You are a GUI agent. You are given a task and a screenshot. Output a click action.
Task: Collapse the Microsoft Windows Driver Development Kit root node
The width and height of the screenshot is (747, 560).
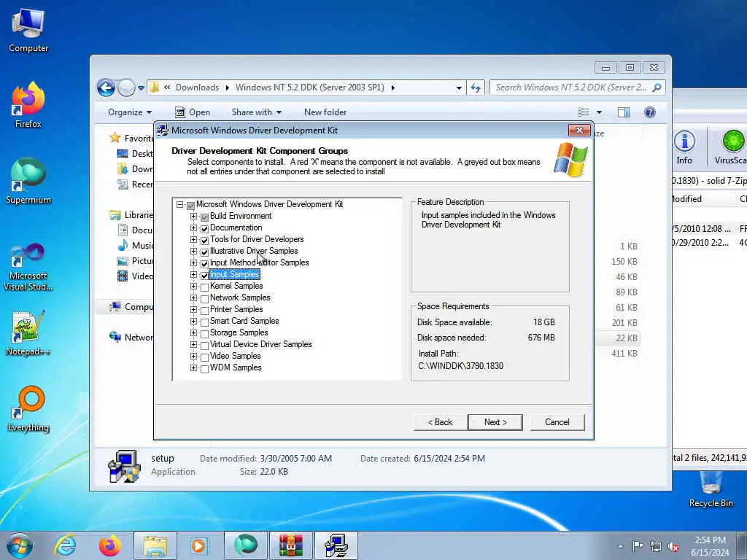pyautogui.click(x=179, y=205)
